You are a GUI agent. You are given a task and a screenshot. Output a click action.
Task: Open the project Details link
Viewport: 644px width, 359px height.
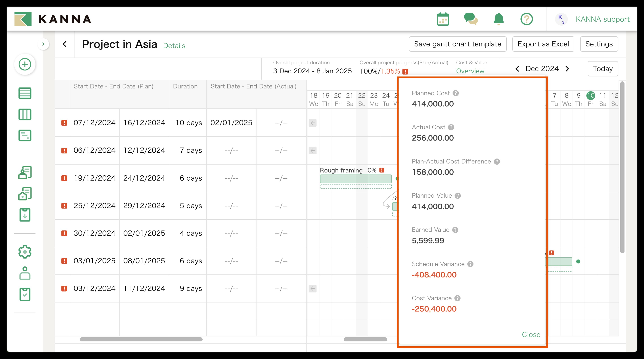[x=174, y=46]
